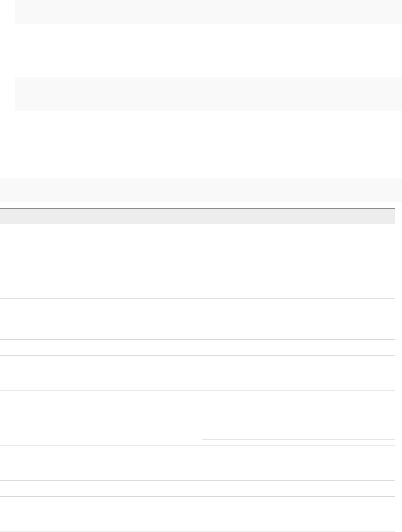Click the wide gray code block above the table
402x532 pixels.
point(201,190)
